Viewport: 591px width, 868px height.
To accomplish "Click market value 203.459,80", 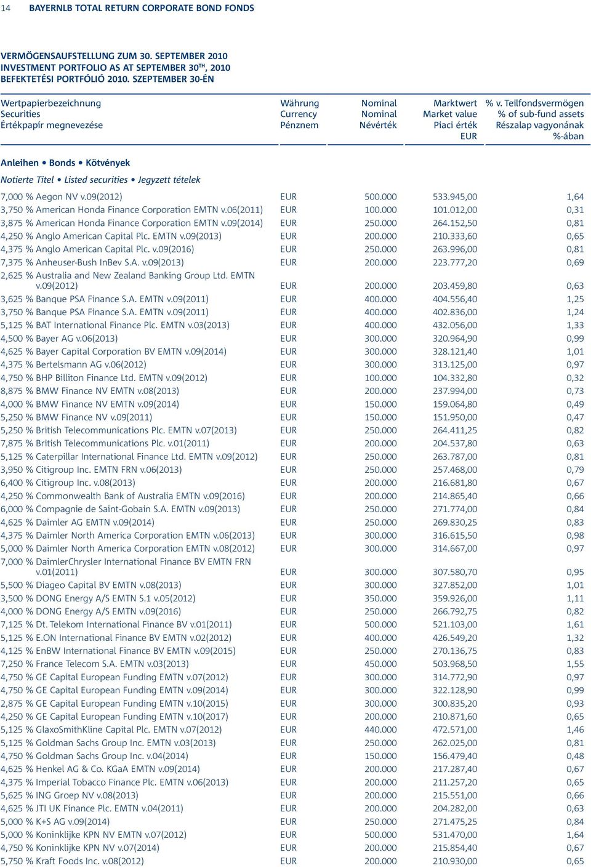I will 455,286.
